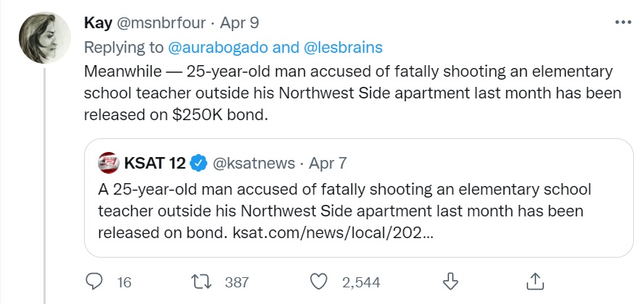Open the share upload icon
The image size is (644, 304).
point(535,282)
